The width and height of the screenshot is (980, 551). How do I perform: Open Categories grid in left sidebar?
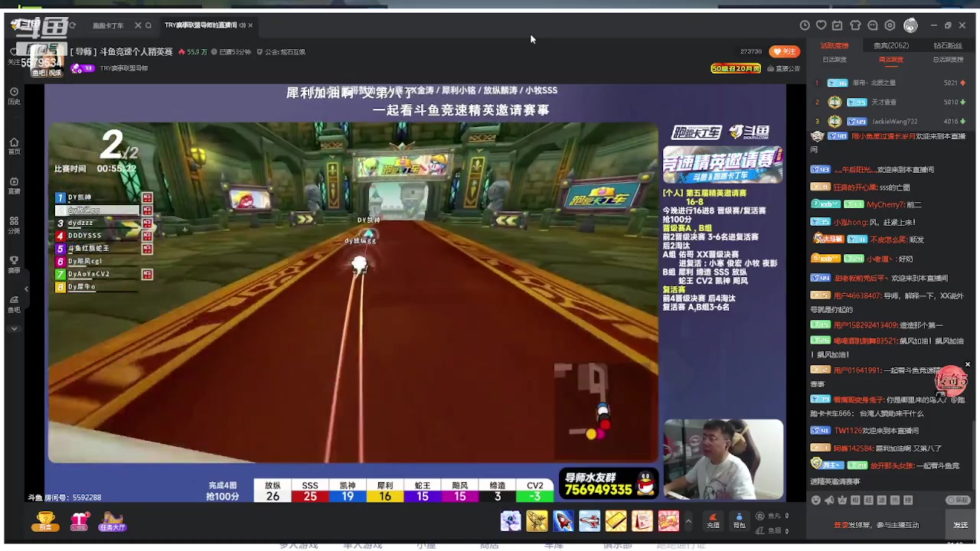[14, 225]
